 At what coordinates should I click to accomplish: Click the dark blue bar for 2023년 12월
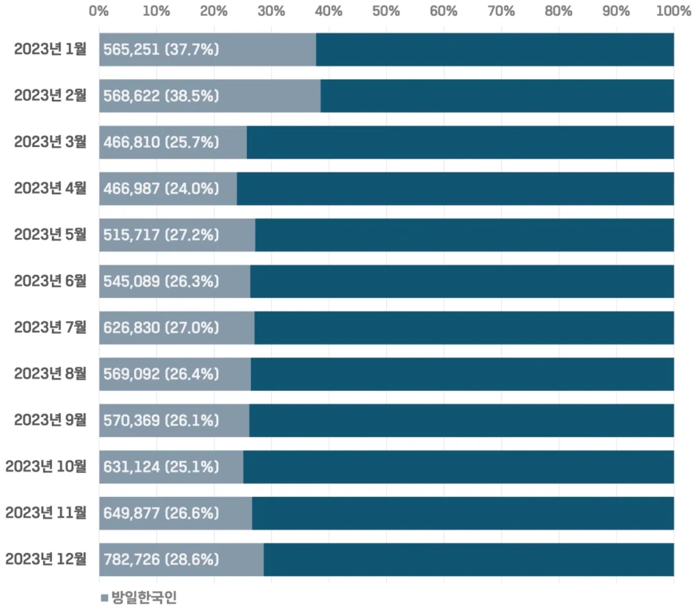(x=469, y=559)
